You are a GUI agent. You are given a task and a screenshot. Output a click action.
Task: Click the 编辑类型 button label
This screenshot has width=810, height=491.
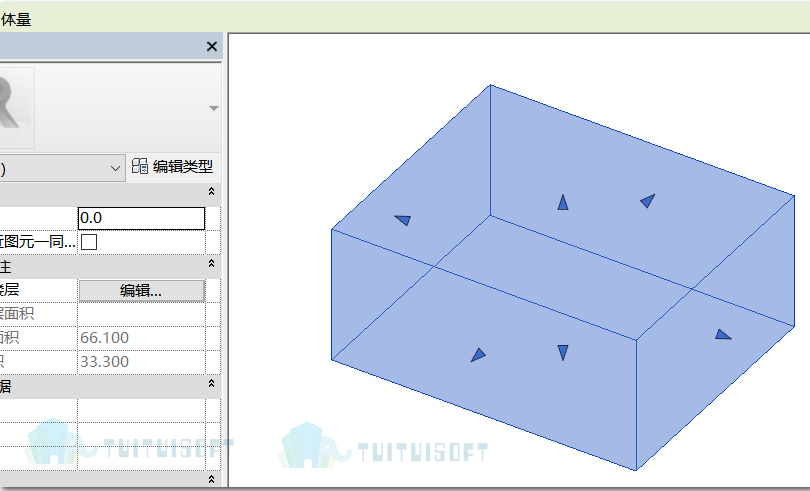click(183, 166)
